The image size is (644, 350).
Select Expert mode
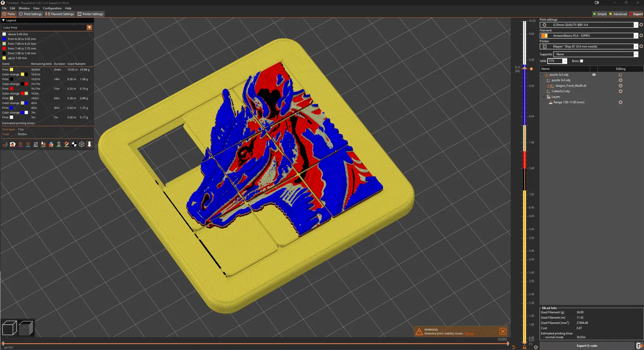(x=636, y=14)
